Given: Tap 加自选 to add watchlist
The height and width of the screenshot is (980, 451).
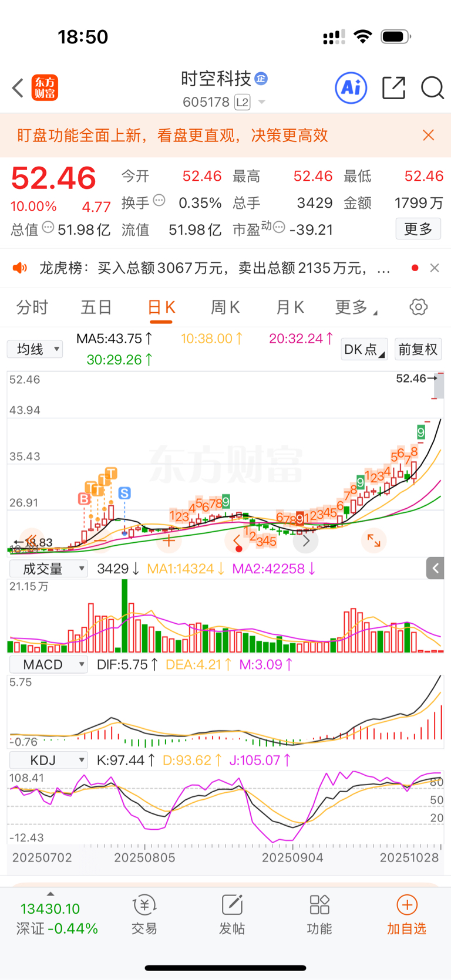Looking at the screenshot, I should click(x=406, y=914).
